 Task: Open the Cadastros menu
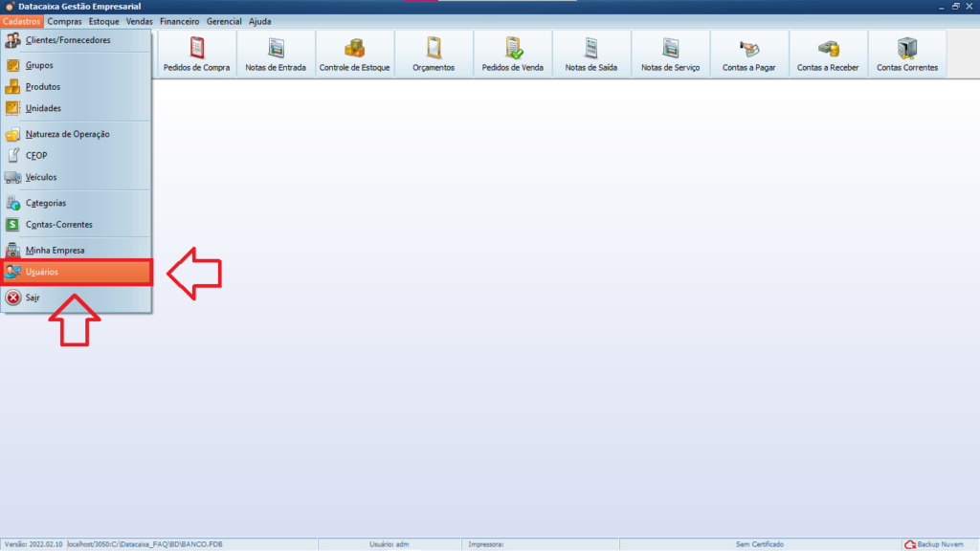pos(21,21)
